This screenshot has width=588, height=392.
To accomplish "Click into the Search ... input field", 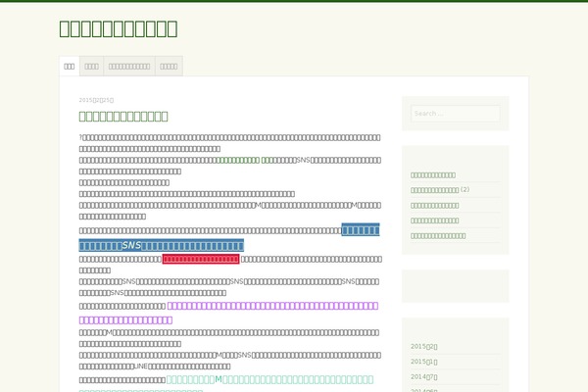I will pyautogui.click(x=456, y=114).
